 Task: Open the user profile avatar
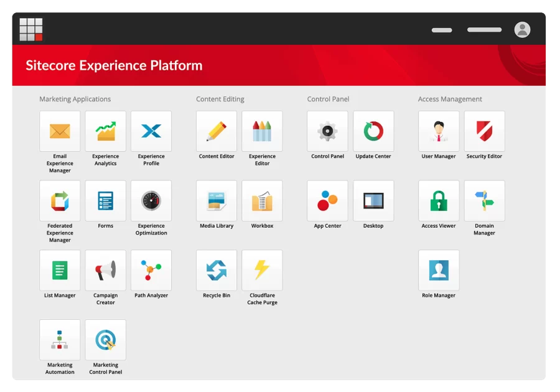(x=522, y=30)
